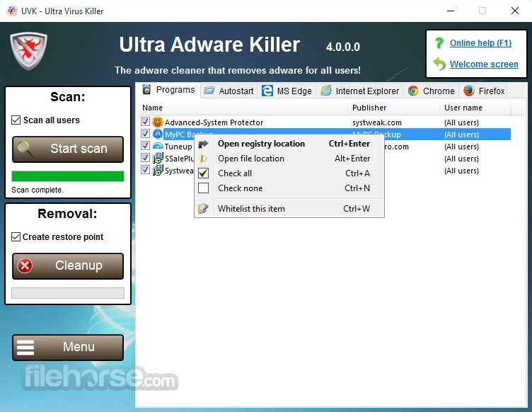532x412 pixels.
Task: Sort by the Name column header
Action: coord(243,108)
